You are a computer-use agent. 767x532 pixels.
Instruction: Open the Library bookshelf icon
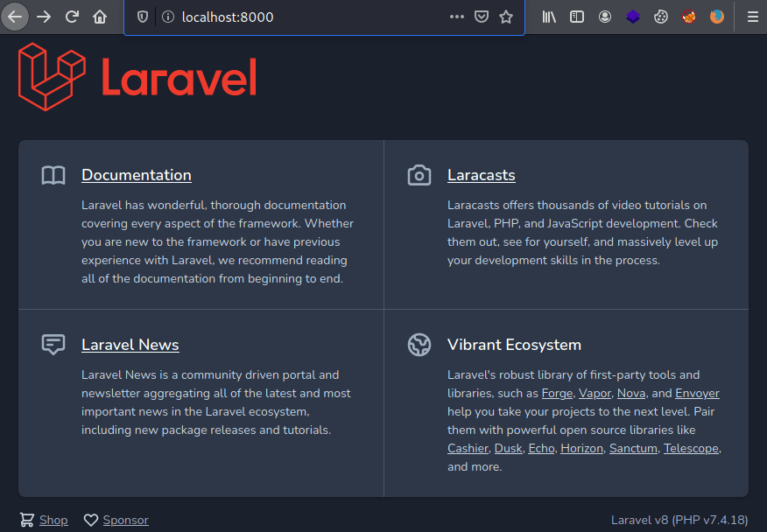pyautogui.click(x=549, y=17)
